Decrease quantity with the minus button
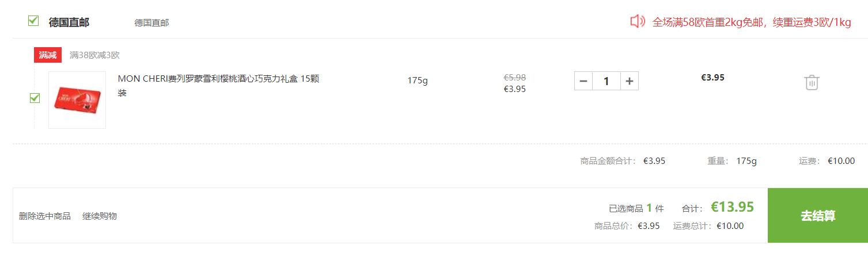868x264 pixels. [583, 81]
